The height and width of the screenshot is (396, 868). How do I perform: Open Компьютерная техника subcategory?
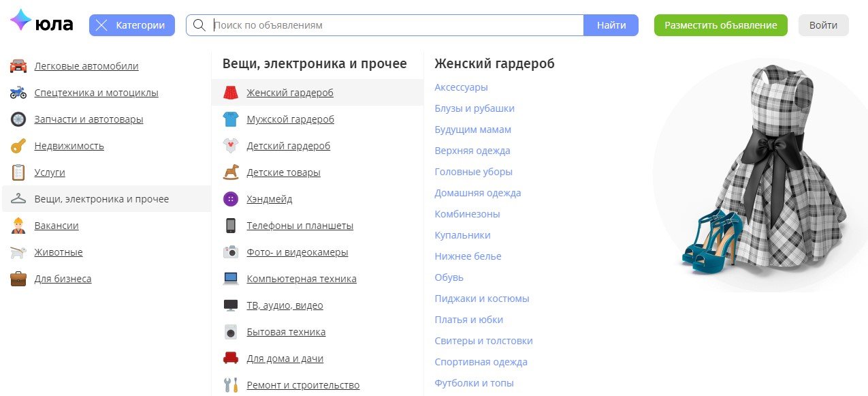[x=301, y=279]
